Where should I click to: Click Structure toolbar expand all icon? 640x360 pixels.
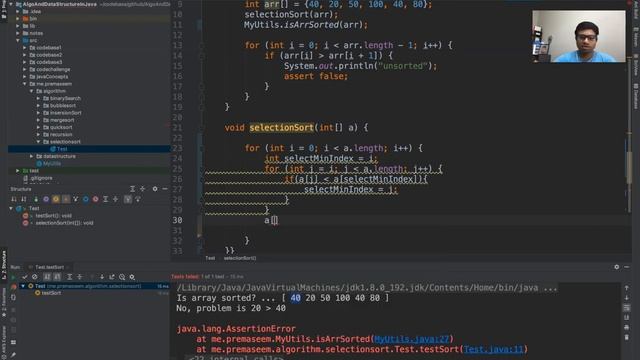click(x=106, y=199)
